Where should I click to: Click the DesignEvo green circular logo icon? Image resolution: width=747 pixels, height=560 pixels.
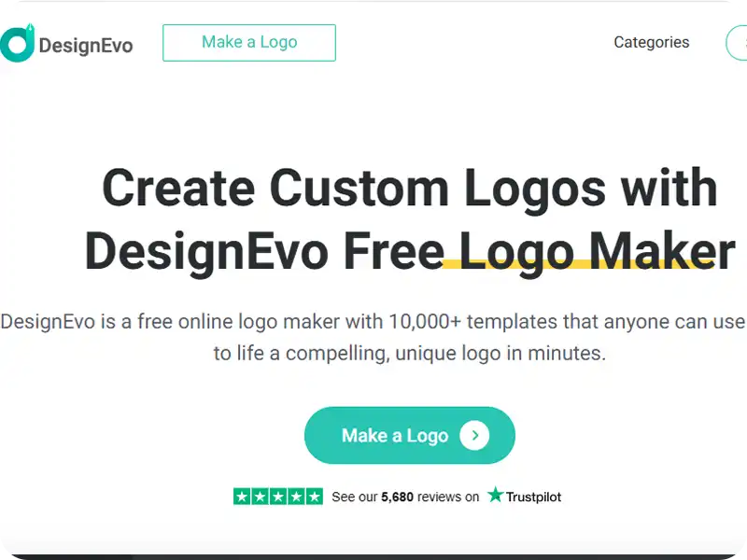click(x=17, y=43)
